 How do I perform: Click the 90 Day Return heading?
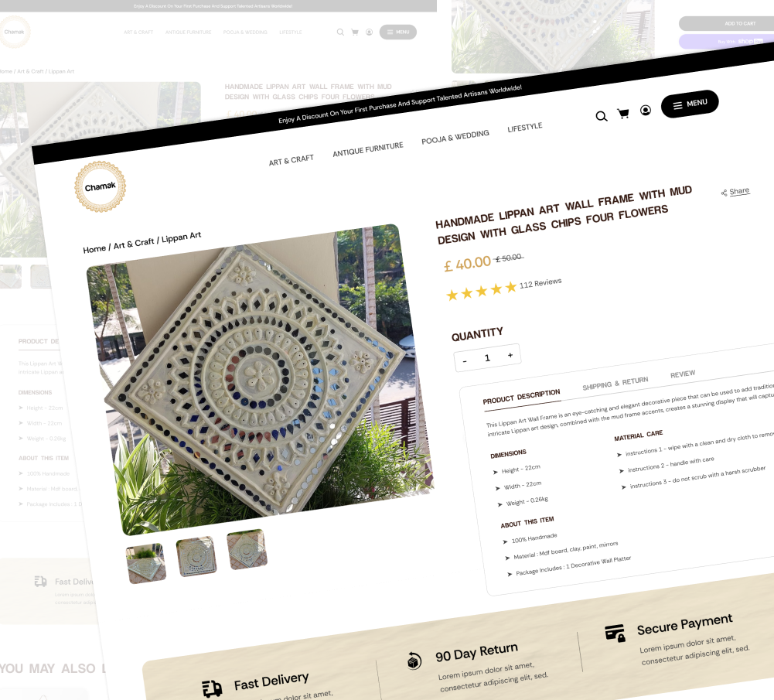tap(477, 652)
